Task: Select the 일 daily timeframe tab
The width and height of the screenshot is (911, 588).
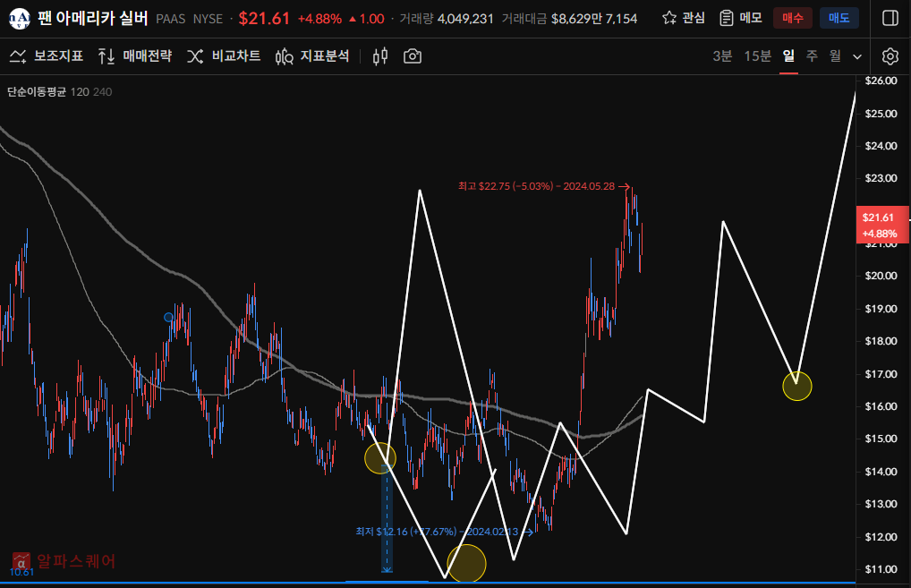Action: tap(788, 55)
